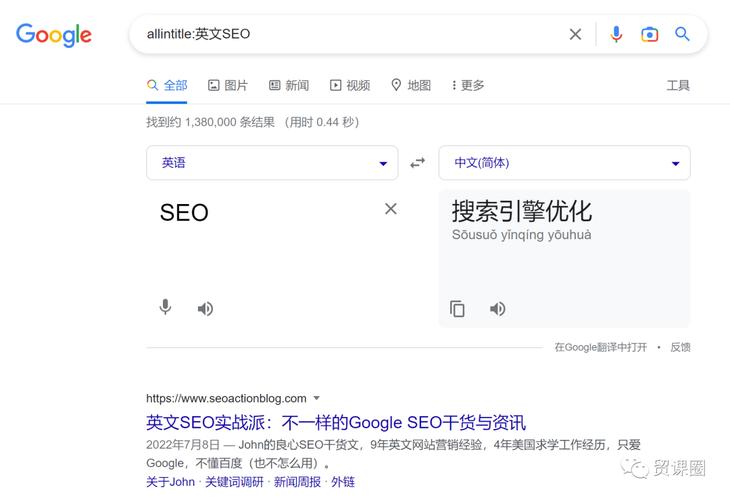Swap translation languages arrows icon
This screenshot has width=730, height=500.
[418, 163]
